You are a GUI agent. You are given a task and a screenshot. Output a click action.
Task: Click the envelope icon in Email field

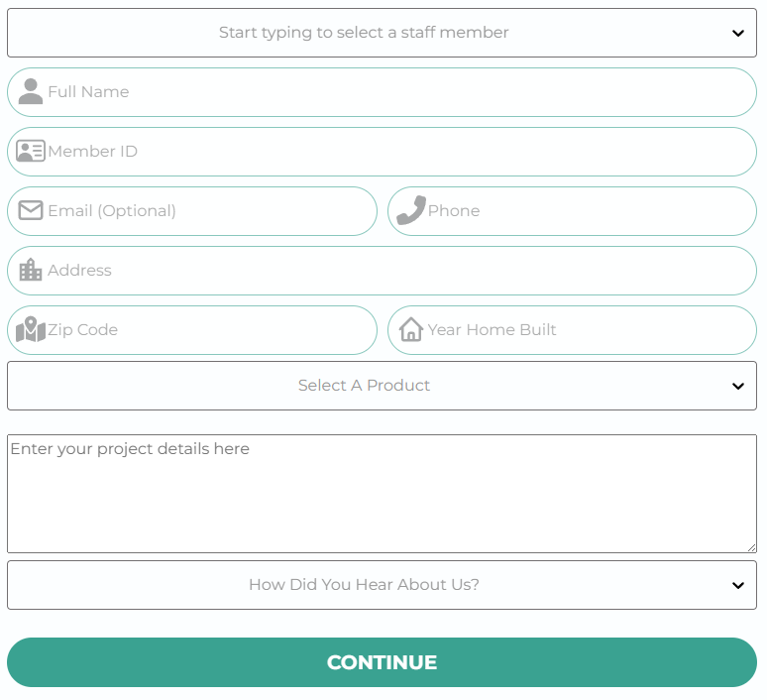pyautogui.click(x=31, y=210)
